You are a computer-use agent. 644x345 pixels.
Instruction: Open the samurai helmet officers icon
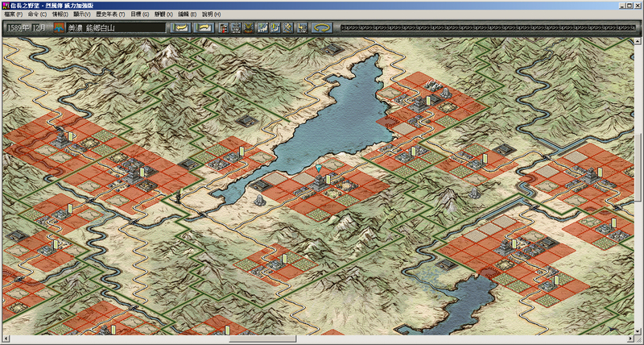point(249,28)
